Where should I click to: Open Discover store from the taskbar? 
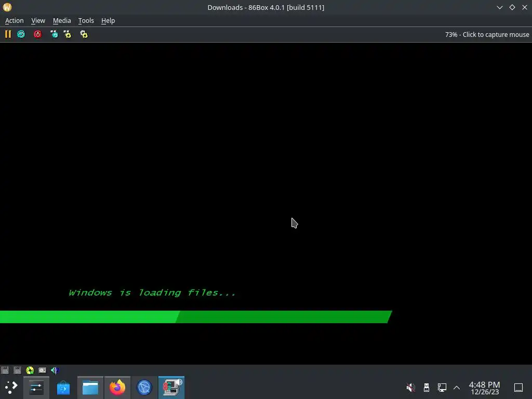(x=63, y=388)
